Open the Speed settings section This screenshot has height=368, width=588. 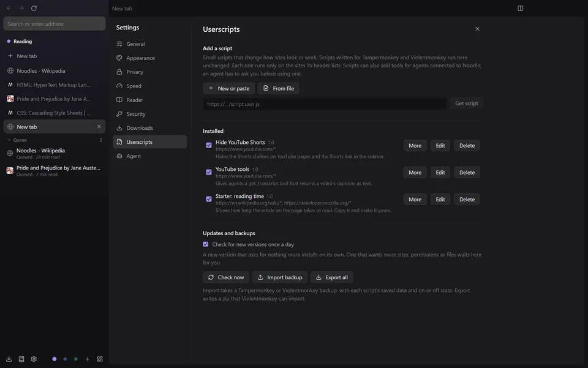[149, 86]
